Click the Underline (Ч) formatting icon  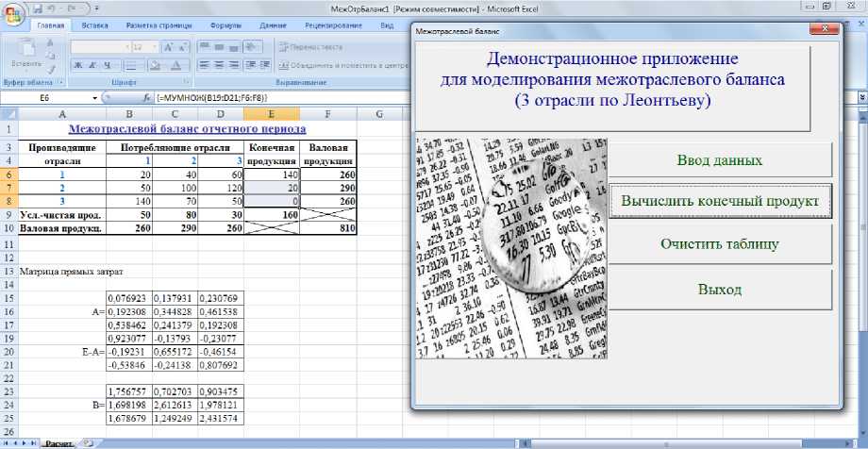click(108, 65)
